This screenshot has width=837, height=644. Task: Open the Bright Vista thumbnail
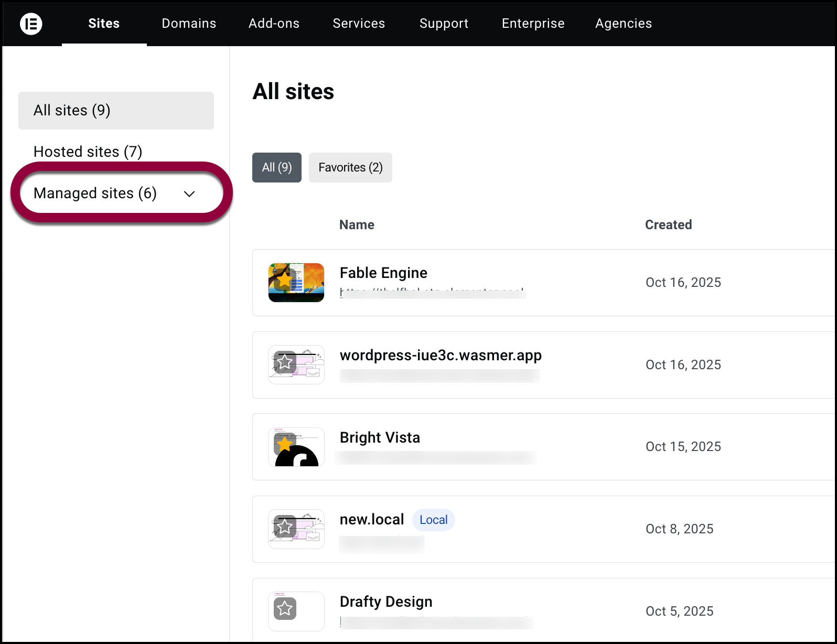[x=296, y=447]
